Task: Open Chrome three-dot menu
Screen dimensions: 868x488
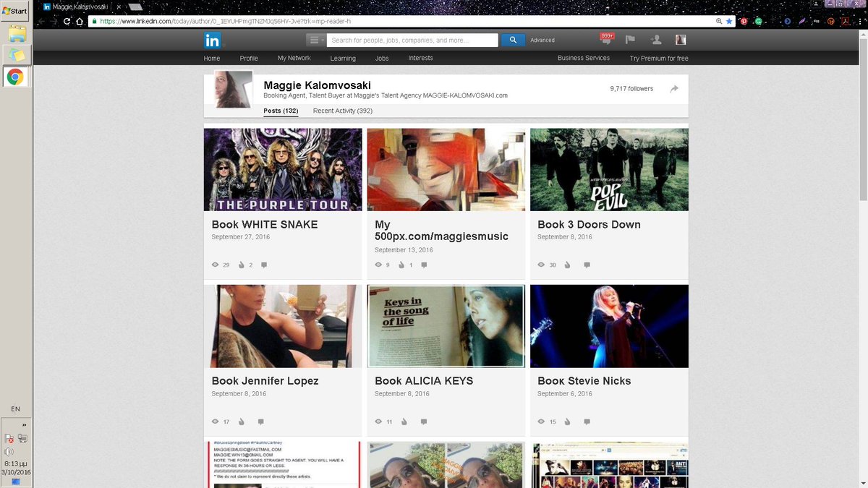Action: click(860, 21)
